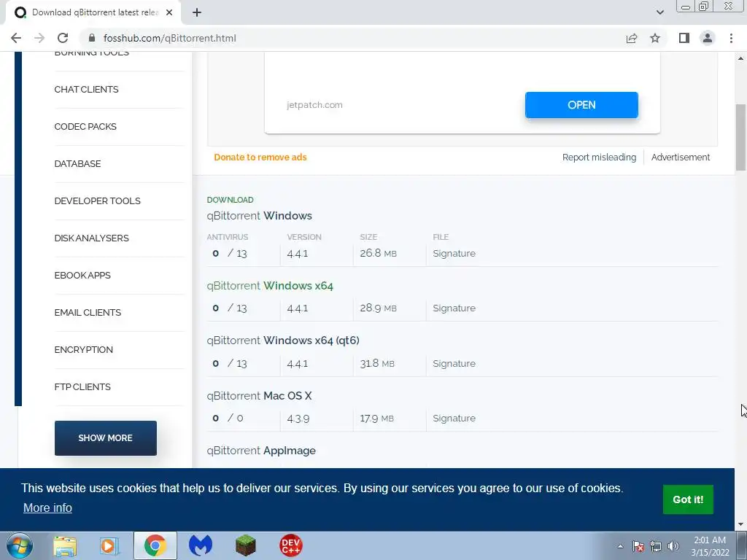Show hidden tray icons arrow
Viewport: 747px width, 560px height.
tap(620, 546)
